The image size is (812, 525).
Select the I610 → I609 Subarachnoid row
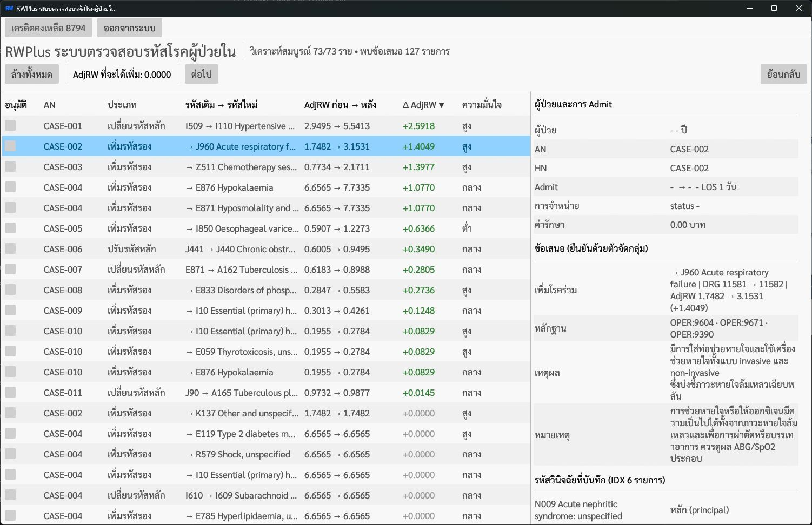tap(266, 495)
